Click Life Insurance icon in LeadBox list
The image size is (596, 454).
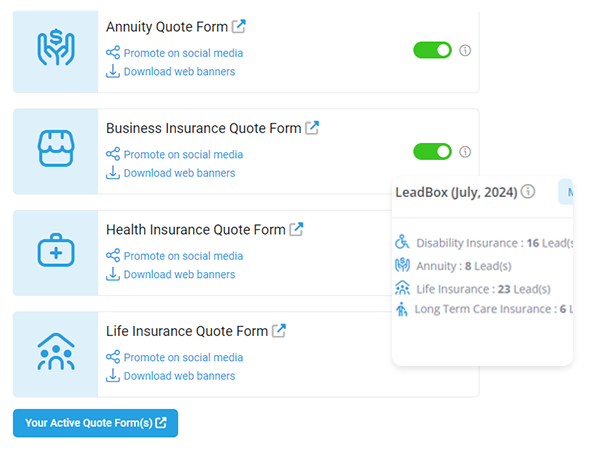coord(402,288)
